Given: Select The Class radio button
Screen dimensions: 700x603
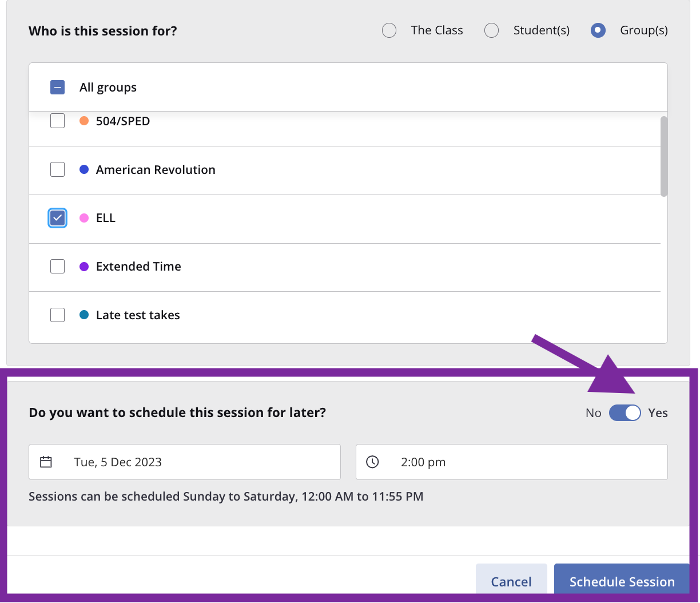Looking at the screenshot, I should [389, 30].
